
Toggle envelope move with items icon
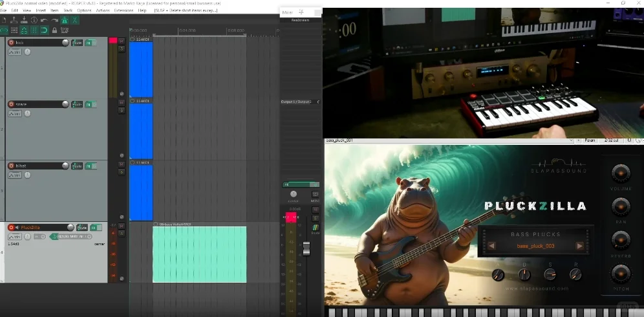24,30
